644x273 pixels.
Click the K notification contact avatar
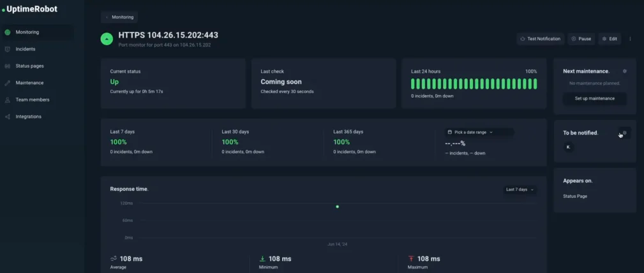click(569, 147)
